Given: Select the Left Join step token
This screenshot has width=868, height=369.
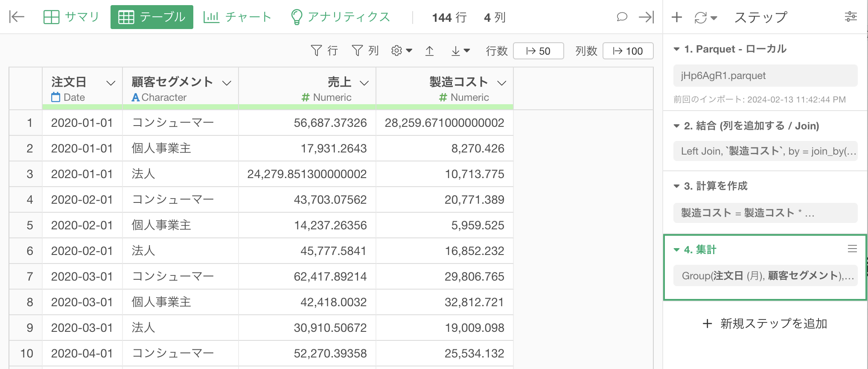Looking at the screenshot, I should pos(765,151).
